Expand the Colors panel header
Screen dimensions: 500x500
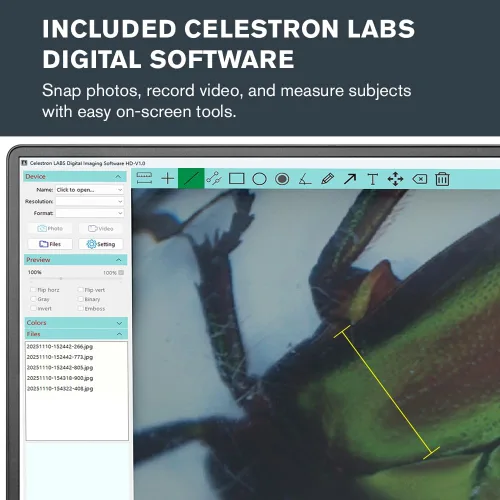pyautogui.click(x=76, y=323)
